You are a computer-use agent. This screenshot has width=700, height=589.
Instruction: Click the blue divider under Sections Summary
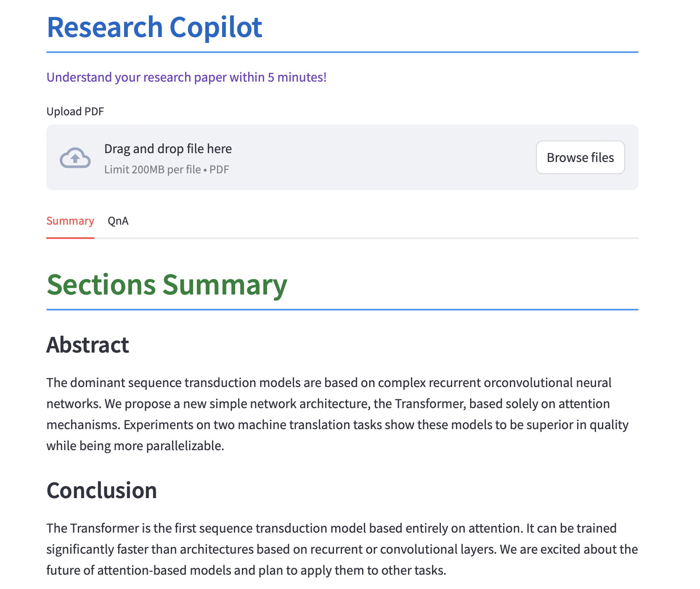click(x=342, y=310)
